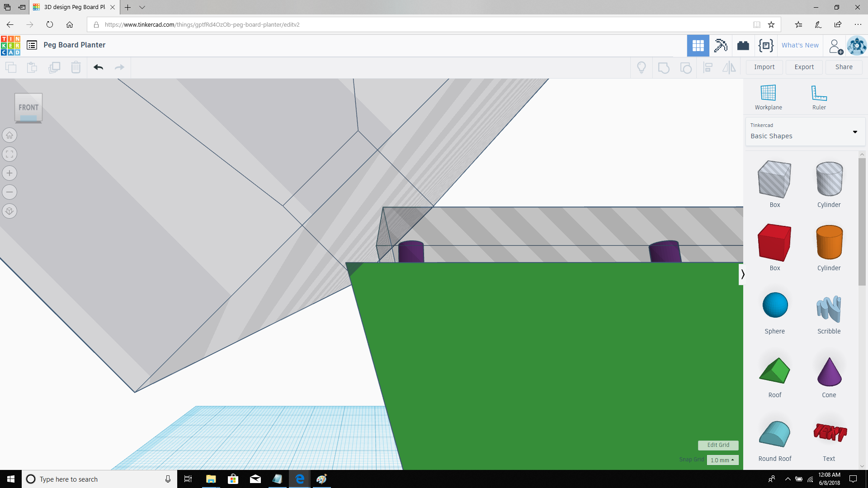Group the selected shapes
The image size is (868, 488).
pos(663,67)
